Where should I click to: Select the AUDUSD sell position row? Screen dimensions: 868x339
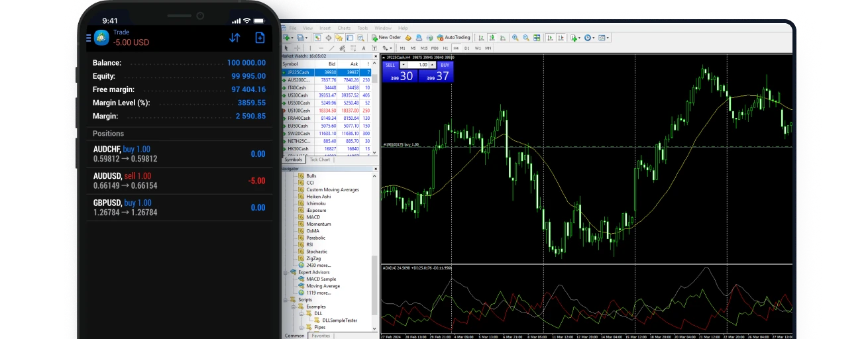(179, 181)
